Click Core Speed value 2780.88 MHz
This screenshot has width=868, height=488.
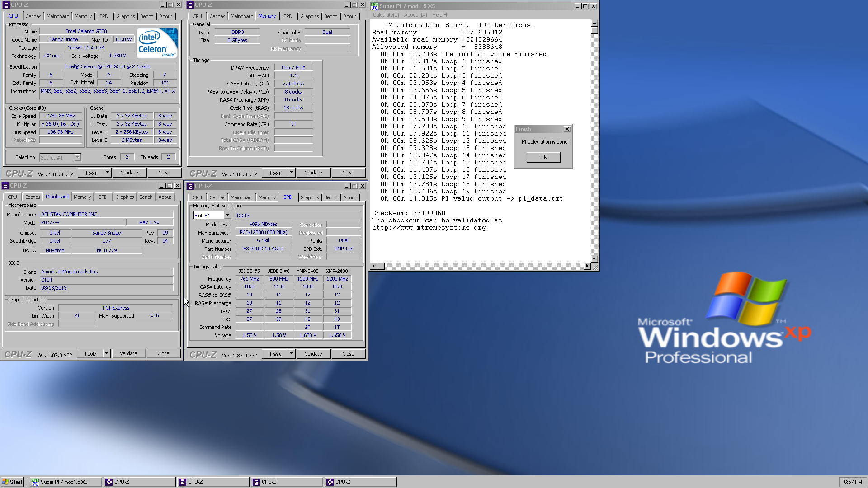pyautogui.click(x=61, y=116)
